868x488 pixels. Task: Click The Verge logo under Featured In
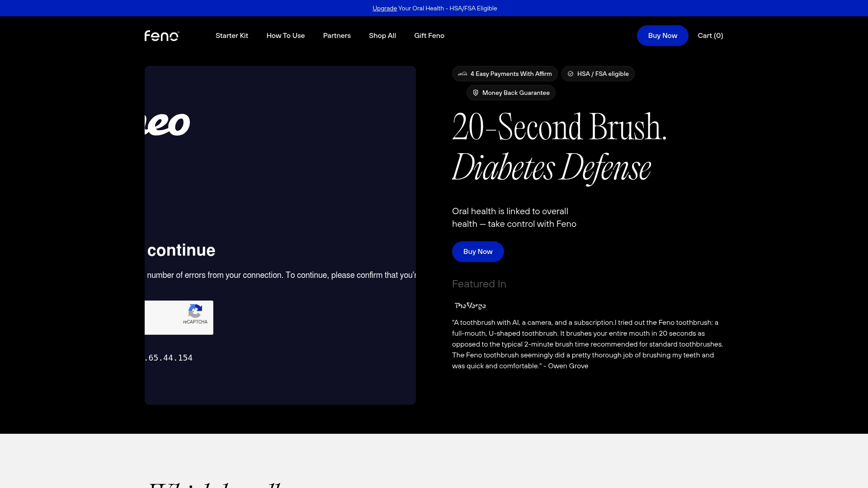[470, 305]
